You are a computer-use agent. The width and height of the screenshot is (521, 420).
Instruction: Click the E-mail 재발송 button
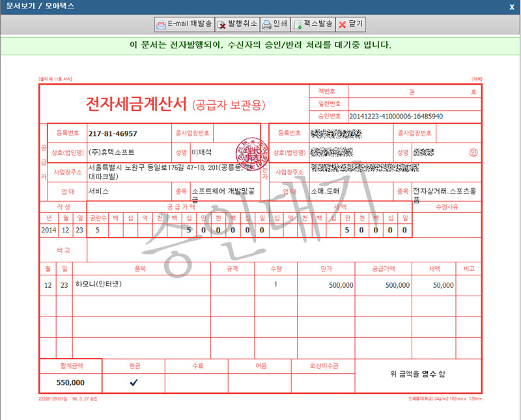click(184, 24)
